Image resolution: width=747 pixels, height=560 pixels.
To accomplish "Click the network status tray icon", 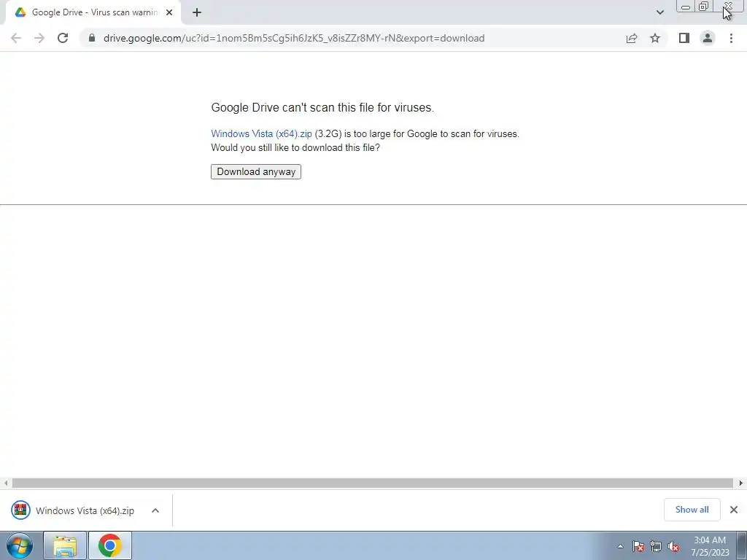I will [x=656, y=546].
